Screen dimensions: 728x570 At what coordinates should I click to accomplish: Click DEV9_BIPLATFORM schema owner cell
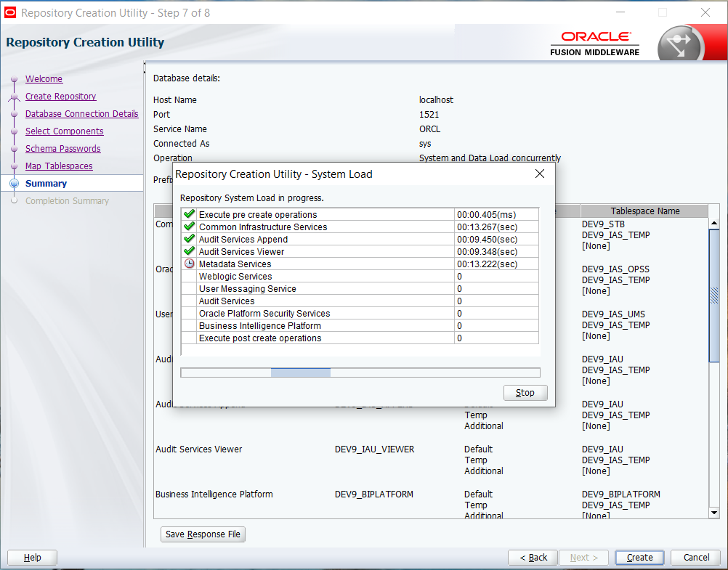[373, 494]
